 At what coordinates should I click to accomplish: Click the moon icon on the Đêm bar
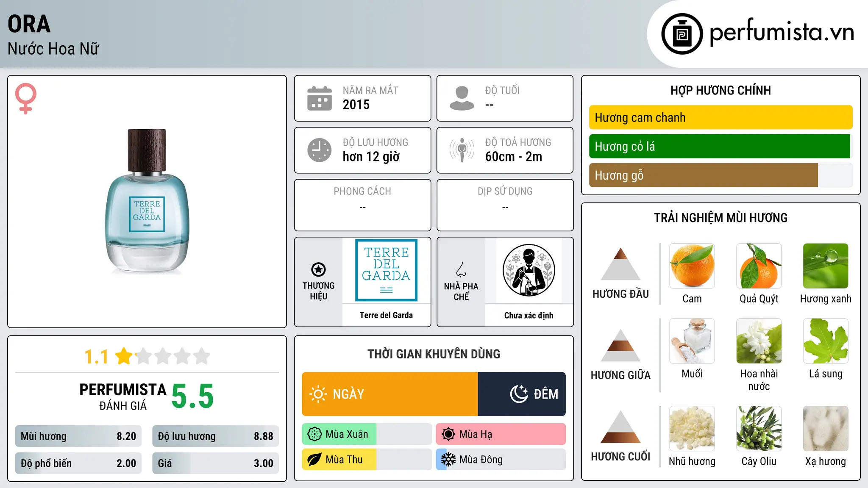(x=519, y=394)
